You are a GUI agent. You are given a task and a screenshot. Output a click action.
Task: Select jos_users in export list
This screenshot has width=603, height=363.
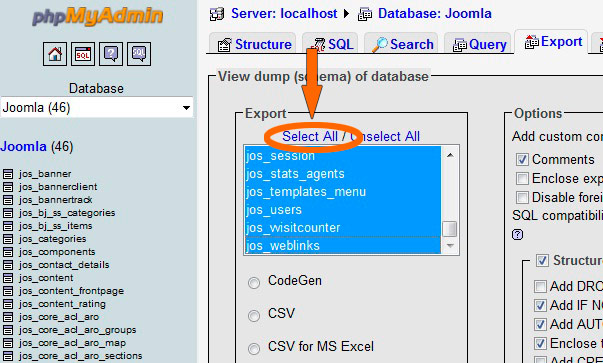pyautogui.click(x=343, y=210)
